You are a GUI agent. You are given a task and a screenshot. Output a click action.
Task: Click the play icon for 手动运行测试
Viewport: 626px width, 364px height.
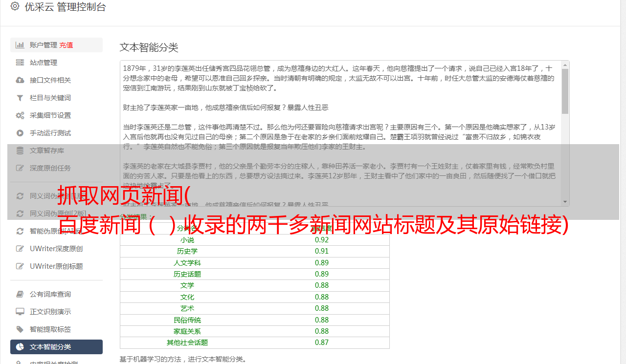20,133
